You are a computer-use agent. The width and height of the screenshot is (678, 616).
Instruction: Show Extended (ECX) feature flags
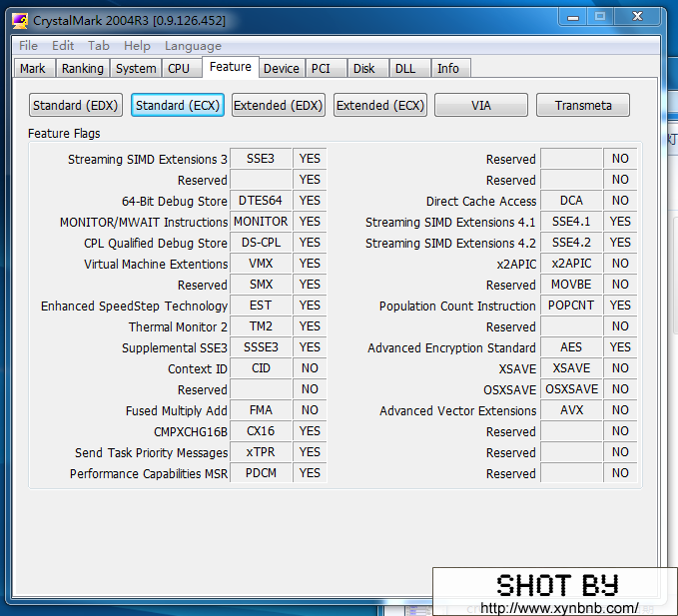380,106
